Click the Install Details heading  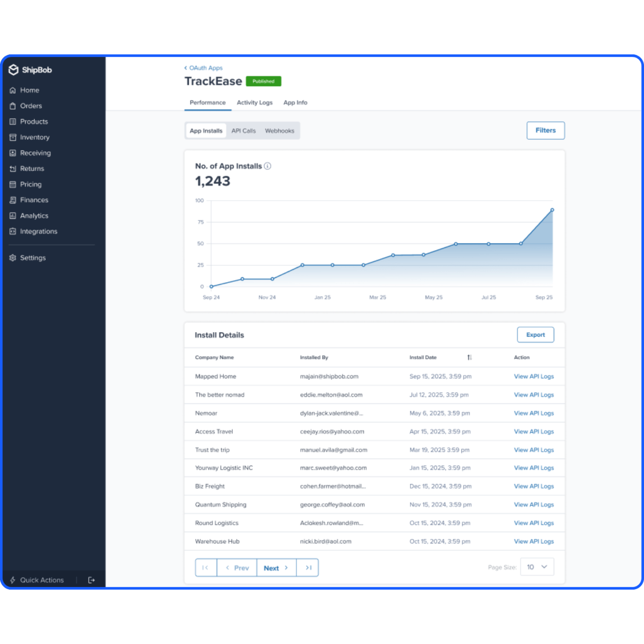(219, 335)
